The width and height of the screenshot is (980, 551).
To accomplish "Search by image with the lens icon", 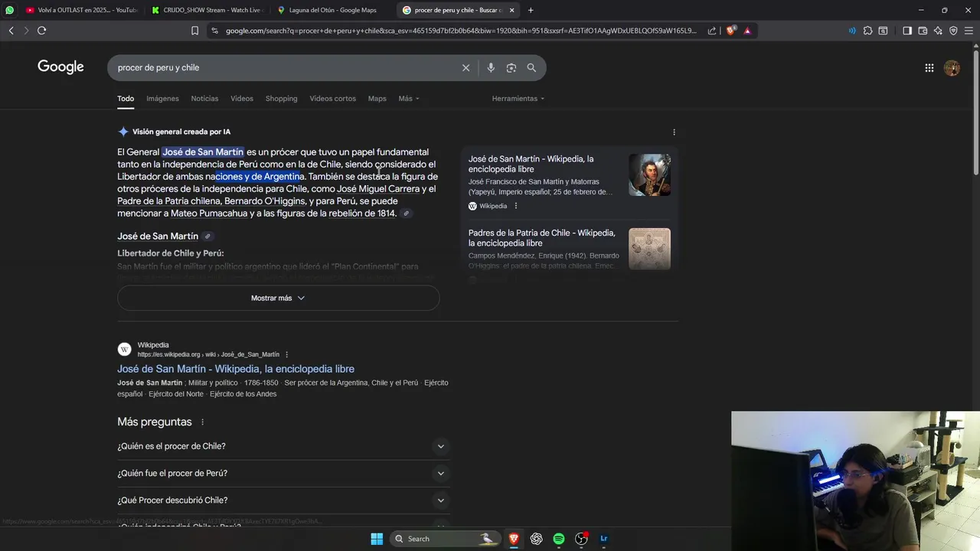I will point(511,67).
